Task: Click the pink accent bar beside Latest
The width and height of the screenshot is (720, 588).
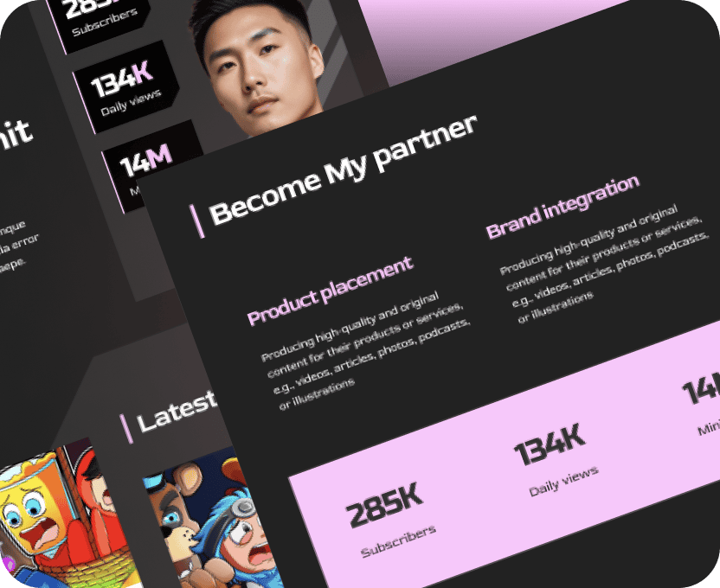Action: (x=126, y=429)
